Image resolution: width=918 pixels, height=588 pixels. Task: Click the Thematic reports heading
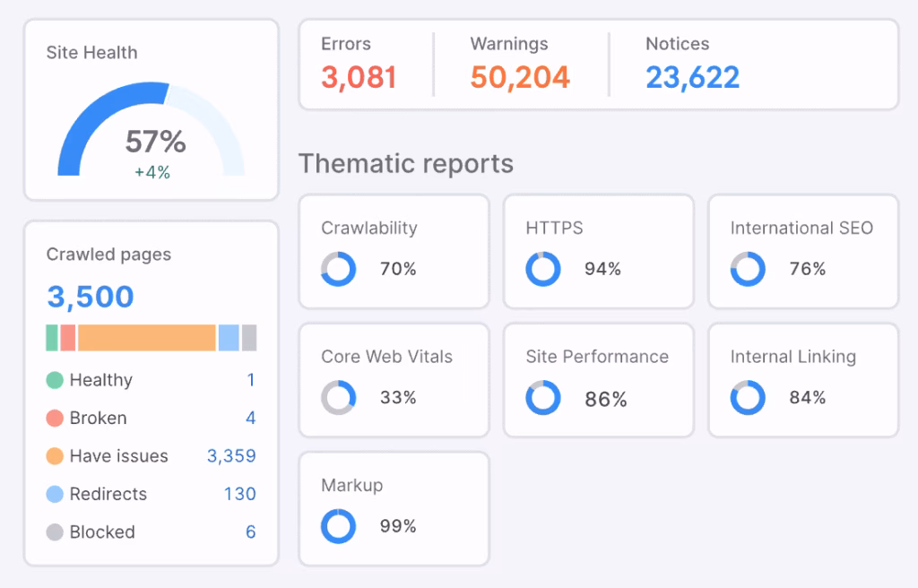coord(406,164)
